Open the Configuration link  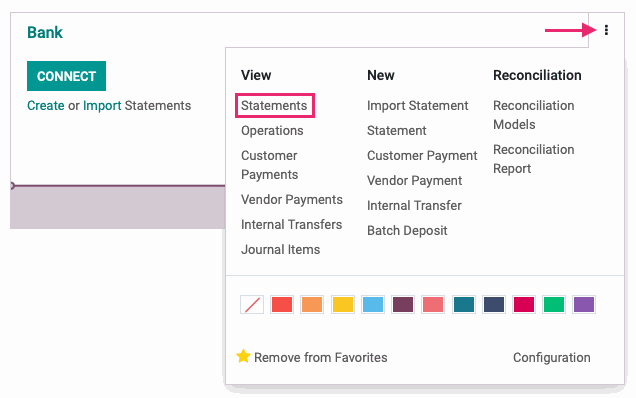(x=552, y=357)
